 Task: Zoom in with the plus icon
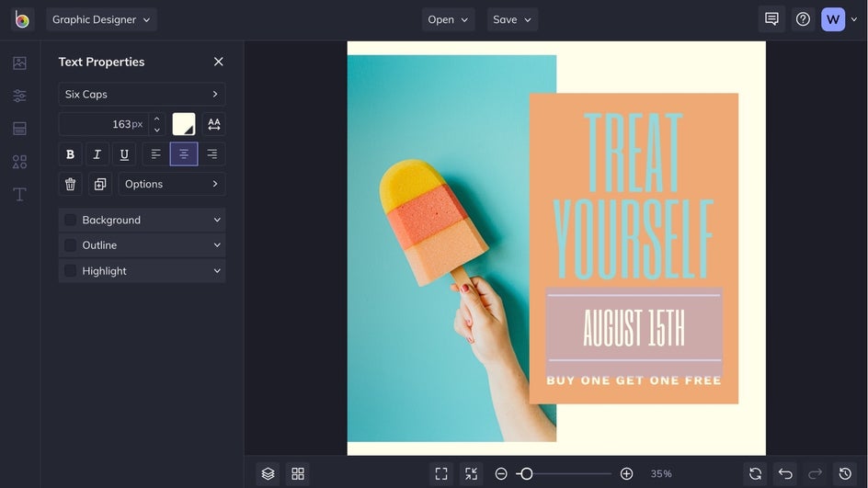(x=626, y=473)
